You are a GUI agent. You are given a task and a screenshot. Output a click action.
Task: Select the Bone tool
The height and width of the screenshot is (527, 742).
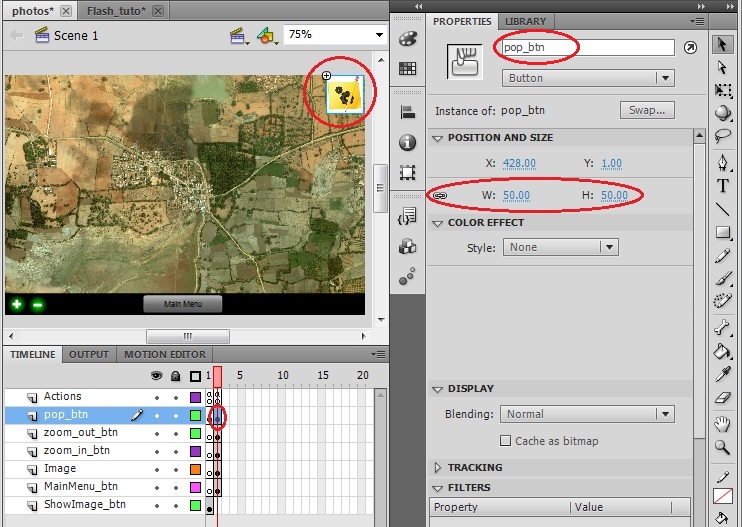point(722,327)
